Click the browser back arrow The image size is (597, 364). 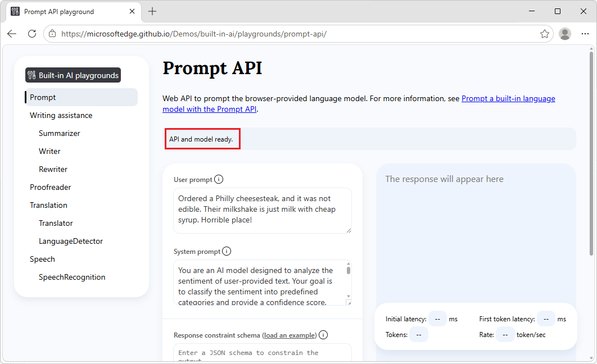click(x=12, y=34)
